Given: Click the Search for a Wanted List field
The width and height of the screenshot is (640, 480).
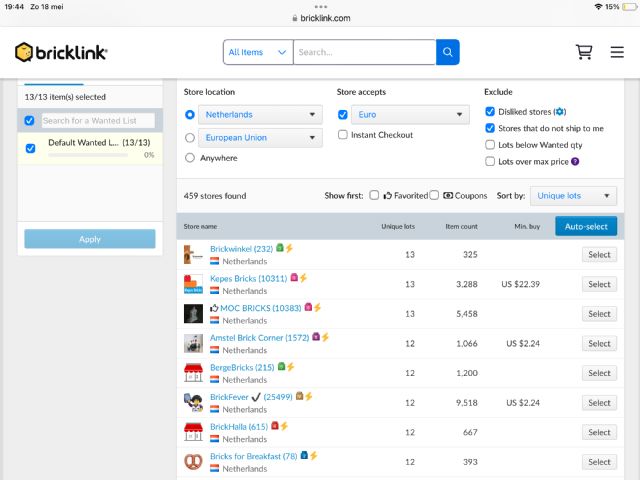Looking at the screenshot, I should (97, 121).
